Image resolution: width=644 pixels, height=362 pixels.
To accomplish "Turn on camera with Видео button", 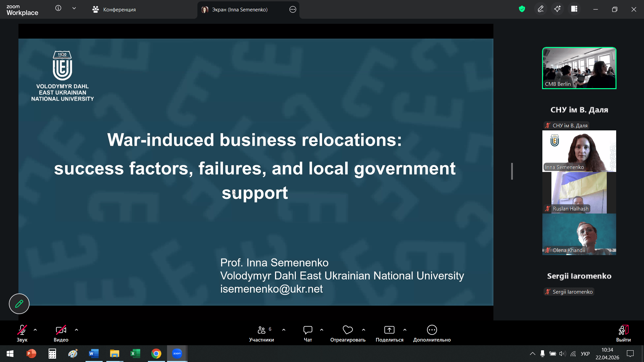I will 61,330.
